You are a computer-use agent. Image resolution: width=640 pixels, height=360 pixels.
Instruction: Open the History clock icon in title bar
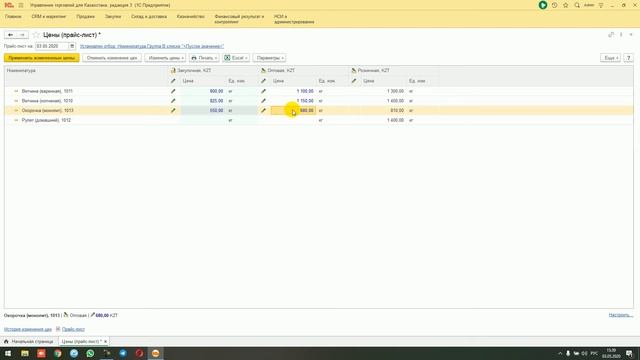pos(554,5)
